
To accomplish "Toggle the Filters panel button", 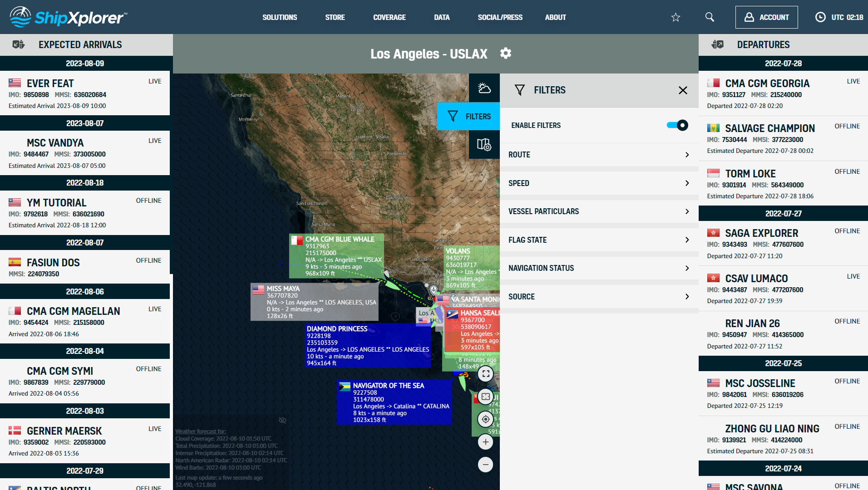I will point(469,117).
